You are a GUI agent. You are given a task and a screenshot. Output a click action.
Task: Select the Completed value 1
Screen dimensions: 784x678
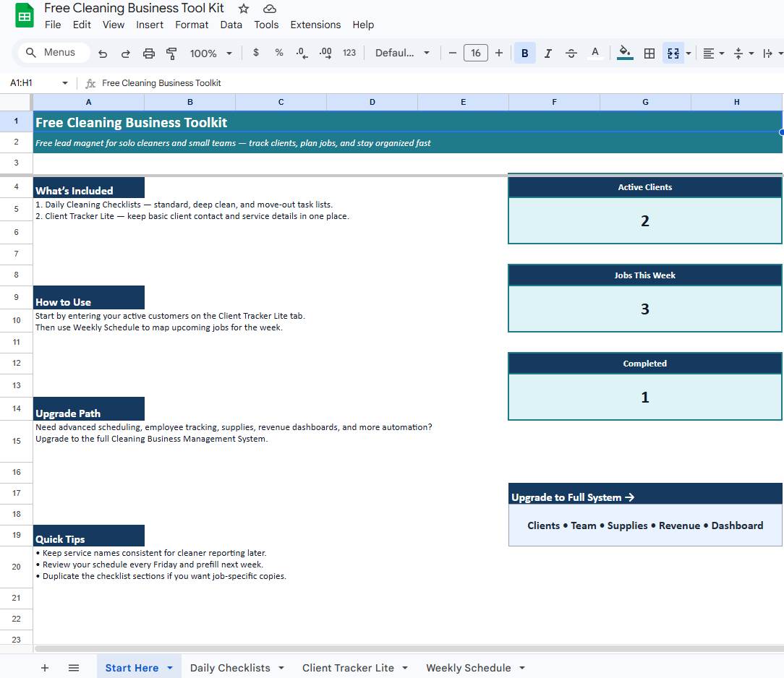point(645,398)
